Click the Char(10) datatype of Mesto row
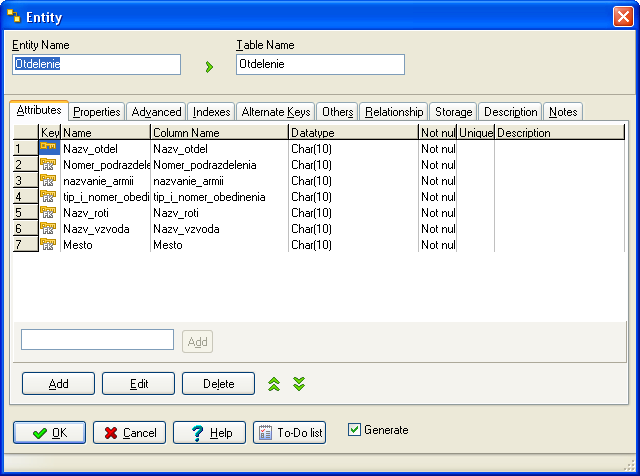 (353, 245)
